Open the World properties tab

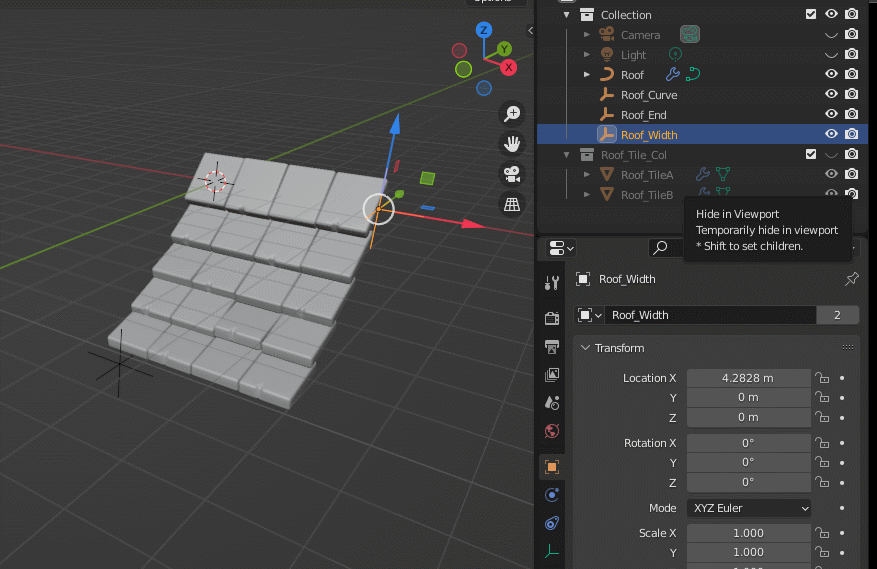[552, 431]
